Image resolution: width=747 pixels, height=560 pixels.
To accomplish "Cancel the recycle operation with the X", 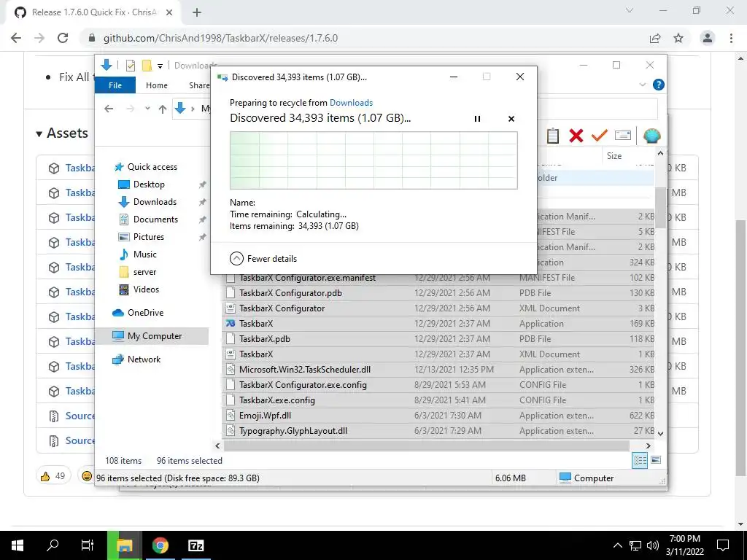I will 511,119.
